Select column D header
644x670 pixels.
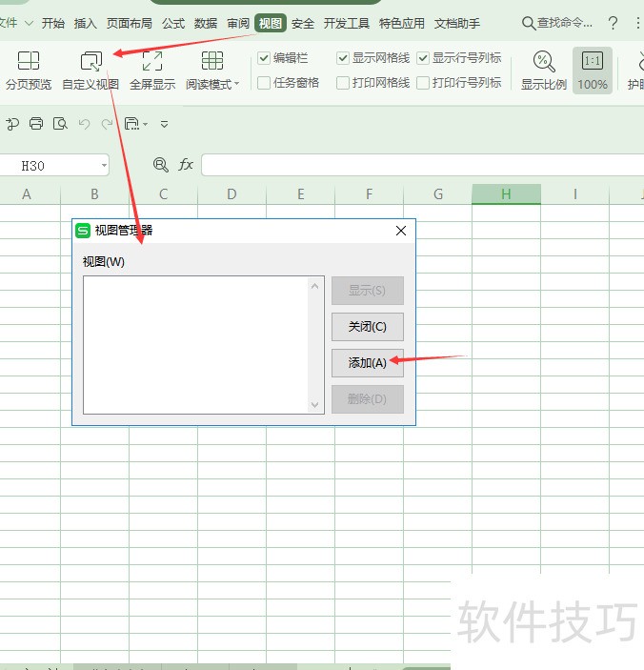pos(231,194)
